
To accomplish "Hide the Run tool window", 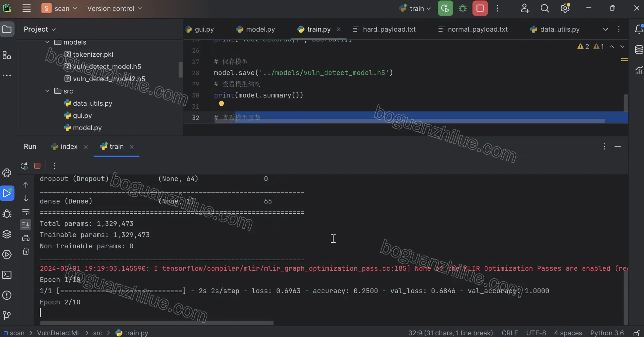I will tap(618, 146).
